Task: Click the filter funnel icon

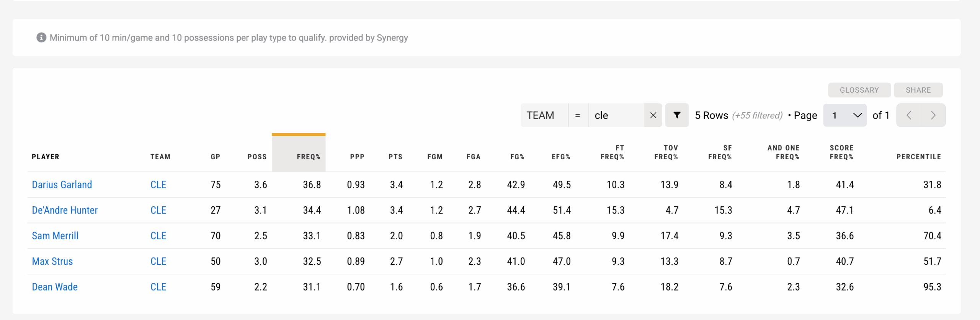Action: click(676, 115)
